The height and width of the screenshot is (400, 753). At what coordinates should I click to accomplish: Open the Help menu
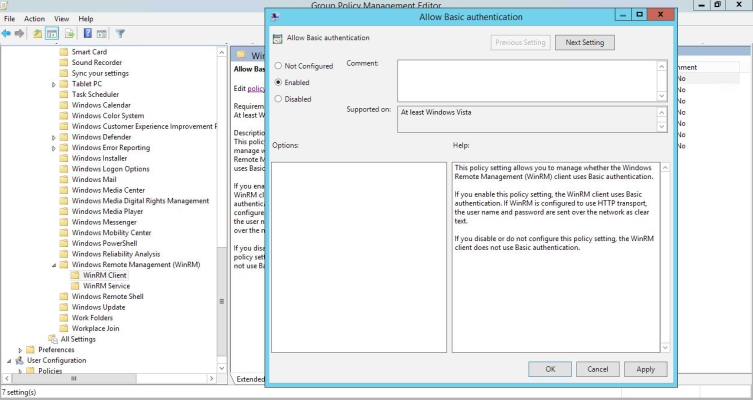click(x=85, y=19)
